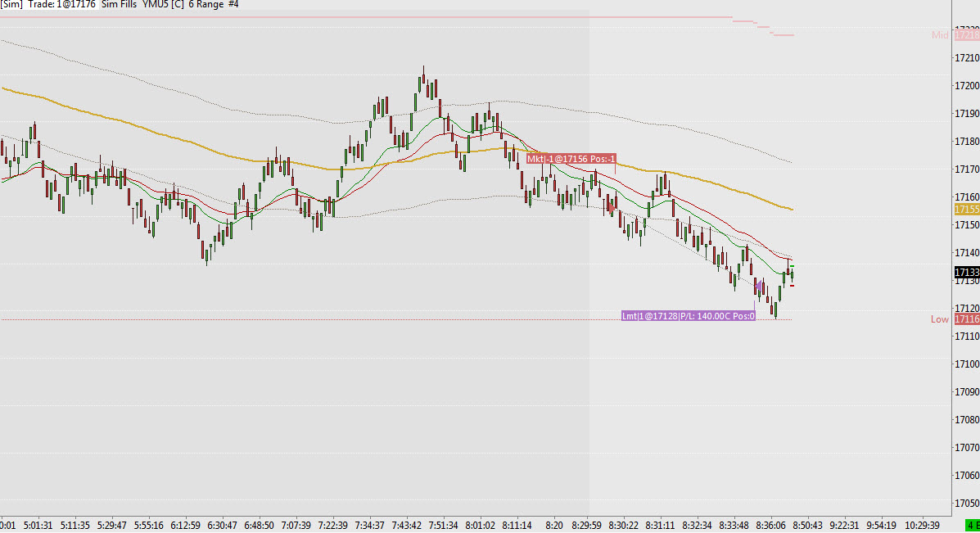Click the 17050 price scale label

967,504
